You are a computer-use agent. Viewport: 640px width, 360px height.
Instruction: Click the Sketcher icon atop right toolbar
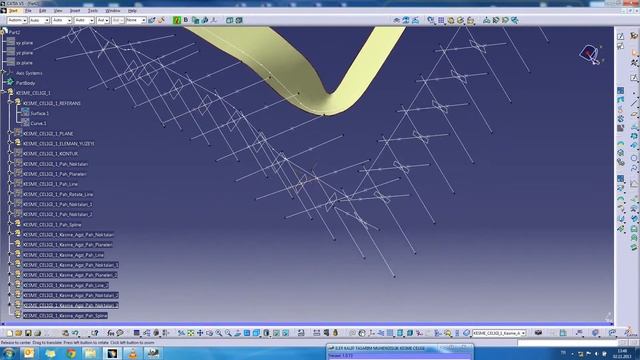click(x=620, y=36)
